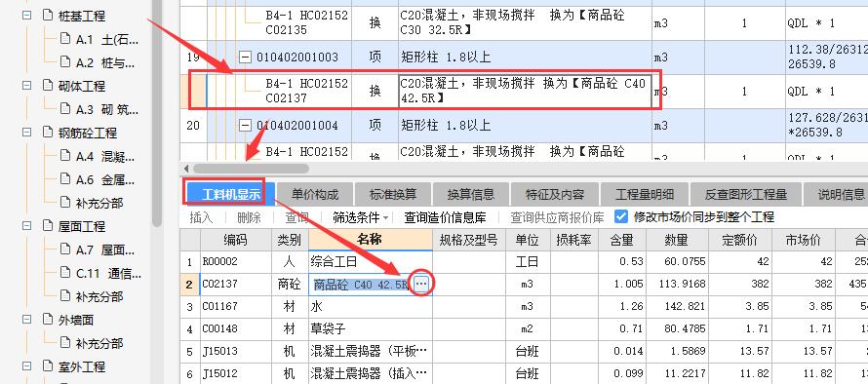Switch to the 反查图形工程量 tab
This screenshot has height=384, width=868.
coord(746,194)
